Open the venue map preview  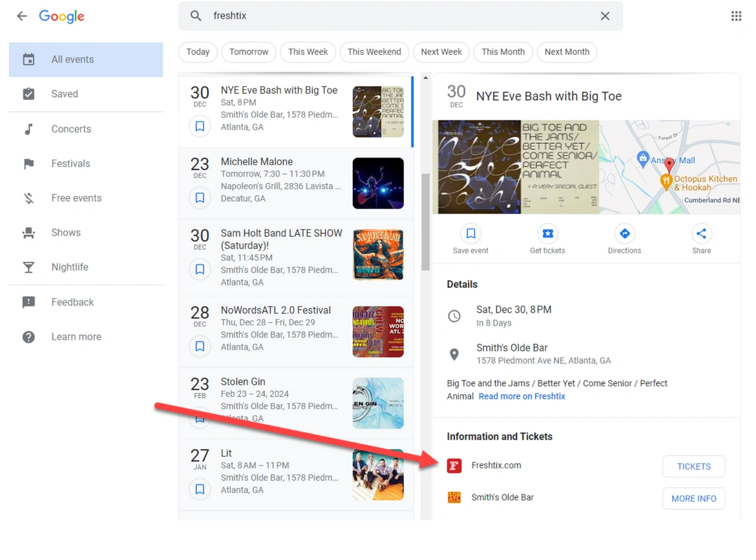(x=670, y=167)
